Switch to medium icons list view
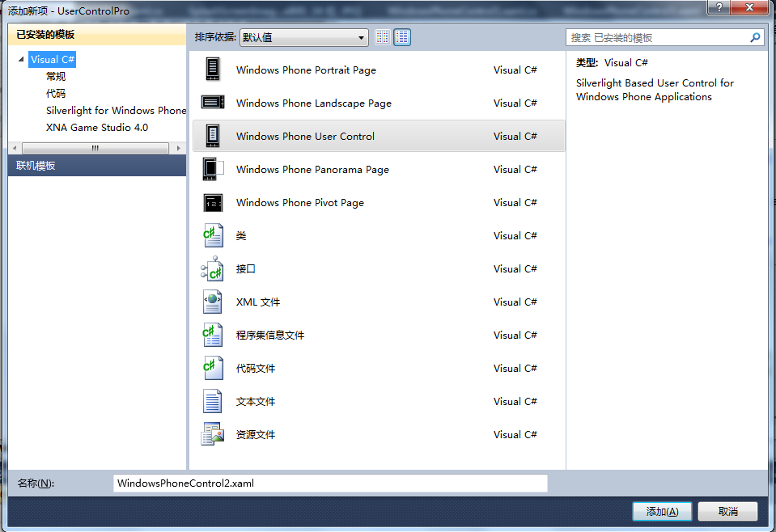This screenshot has height=532, width=776. click(402, 37)
